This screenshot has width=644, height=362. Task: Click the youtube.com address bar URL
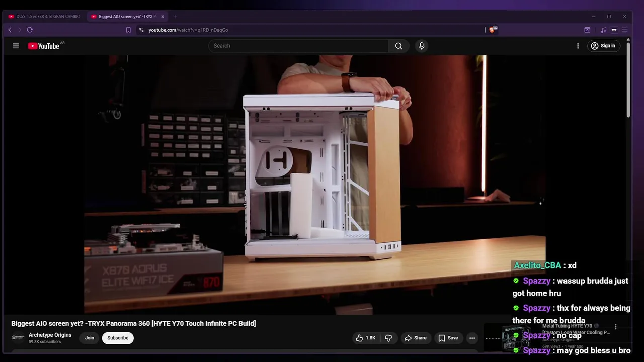click(x=188, y=30)
